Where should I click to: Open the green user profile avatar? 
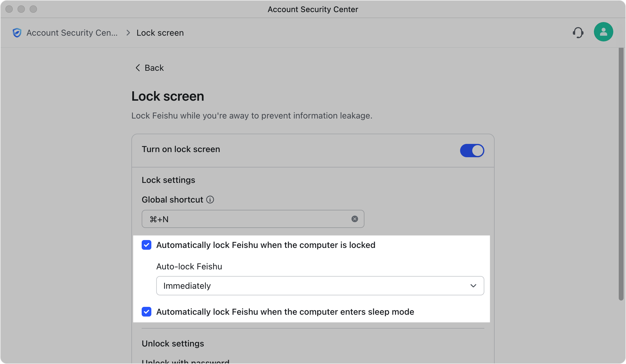coord(603,32)
